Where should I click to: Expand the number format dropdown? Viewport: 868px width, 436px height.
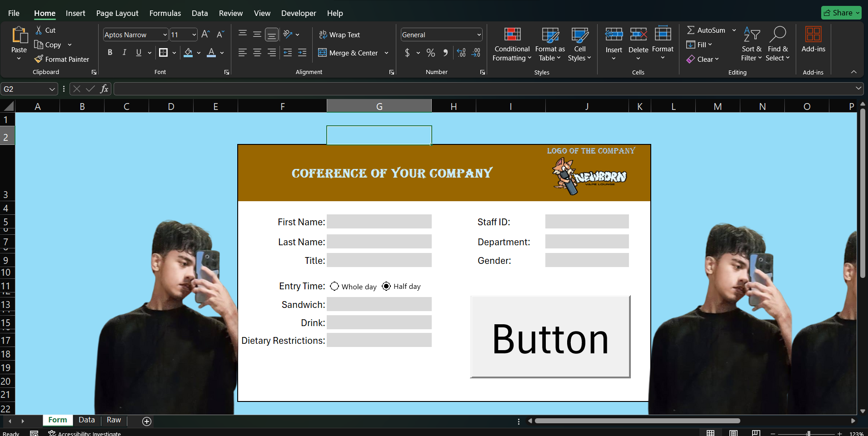[x=479, y=35]
